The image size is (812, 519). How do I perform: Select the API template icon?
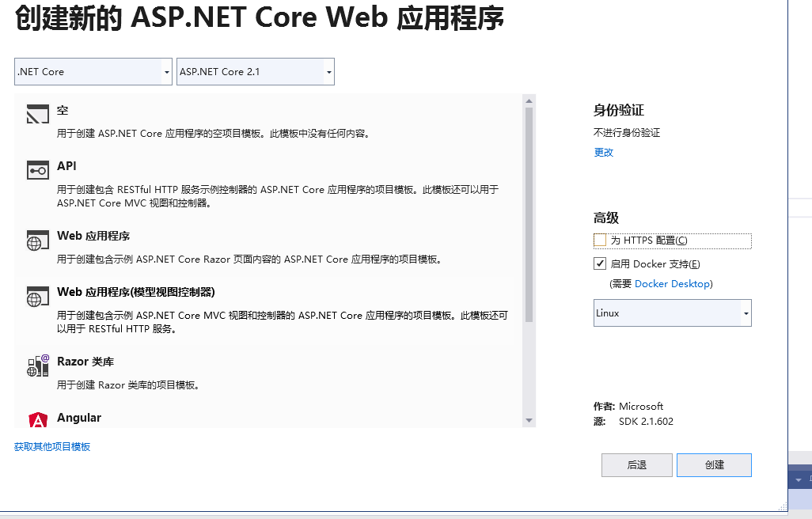point(38,170)
